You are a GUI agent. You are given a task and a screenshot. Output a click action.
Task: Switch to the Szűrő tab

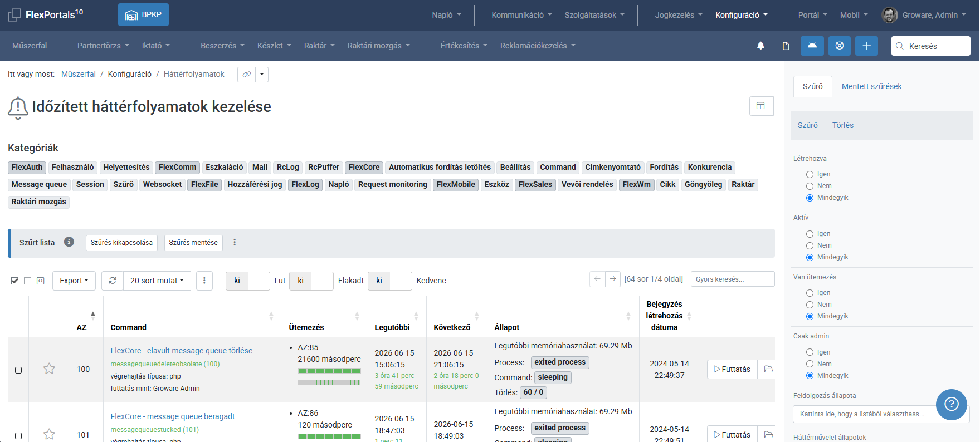click(x=813, y=86)
